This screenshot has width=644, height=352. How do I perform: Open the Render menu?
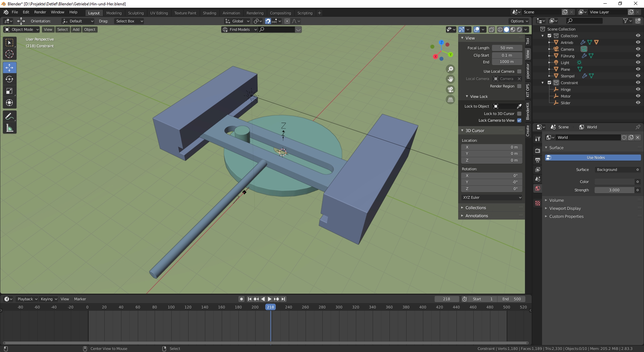[x=40, y=12]
